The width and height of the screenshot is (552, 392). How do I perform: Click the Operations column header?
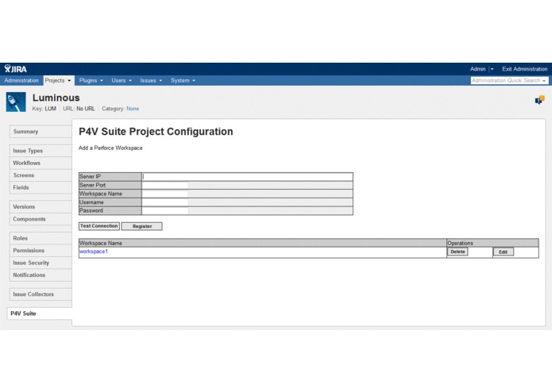point(492,243)
